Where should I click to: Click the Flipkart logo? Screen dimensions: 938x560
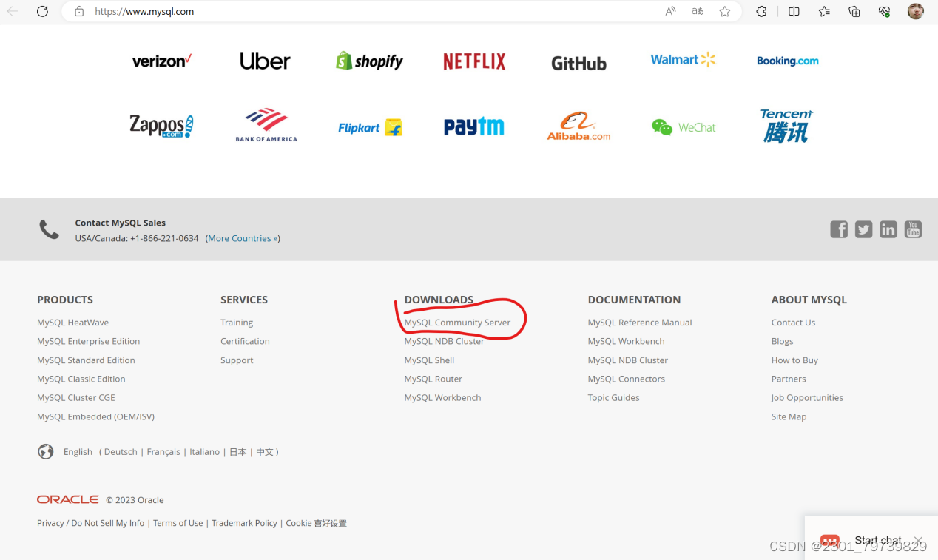370,127
